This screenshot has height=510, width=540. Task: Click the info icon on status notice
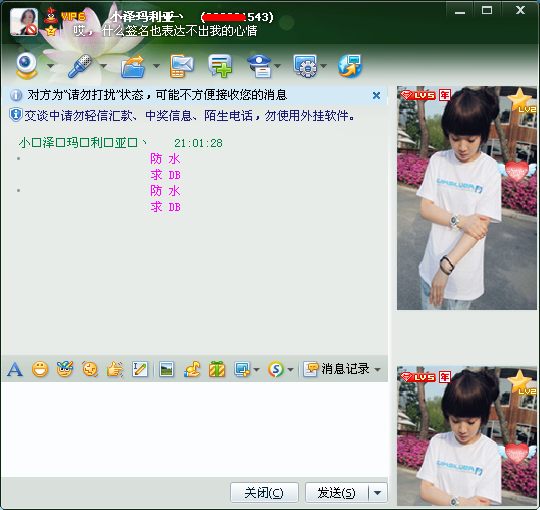(15, 95)
